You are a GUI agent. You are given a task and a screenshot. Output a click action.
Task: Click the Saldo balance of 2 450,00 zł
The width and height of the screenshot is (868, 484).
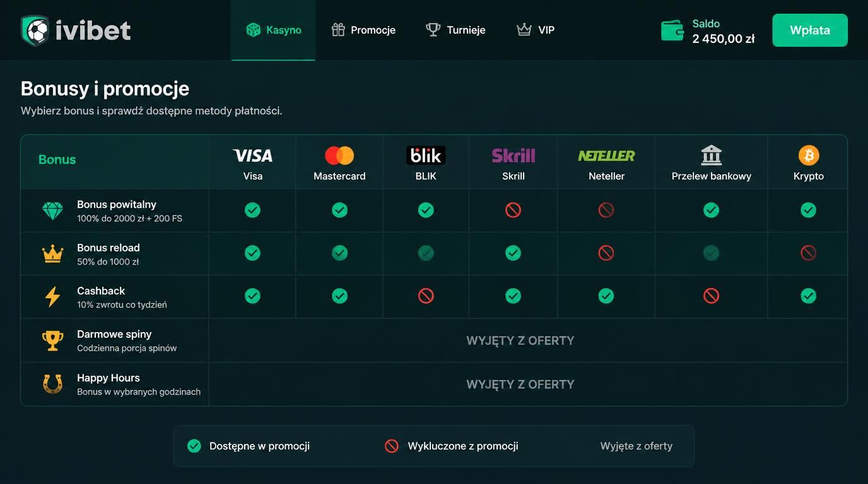click(x=723, y=39)
